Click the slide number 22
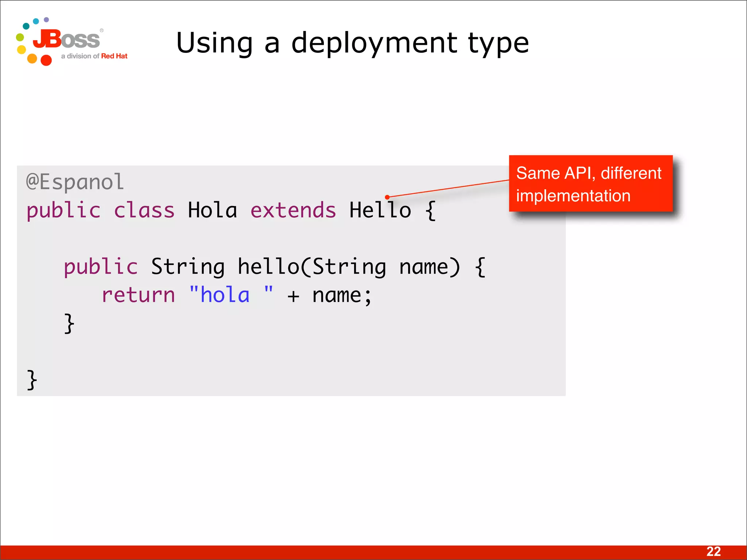Viewport: 747px width, 560px height. [x=713, y=551]
